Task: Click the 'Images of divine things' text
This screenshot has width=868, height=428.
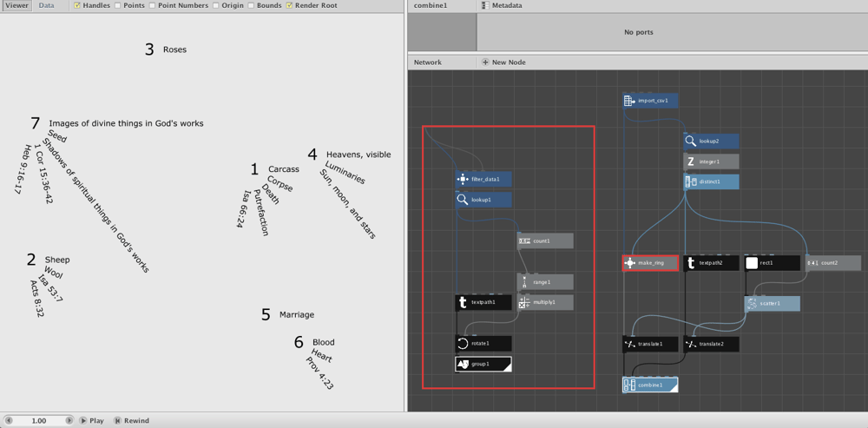Action: (126, 123)
